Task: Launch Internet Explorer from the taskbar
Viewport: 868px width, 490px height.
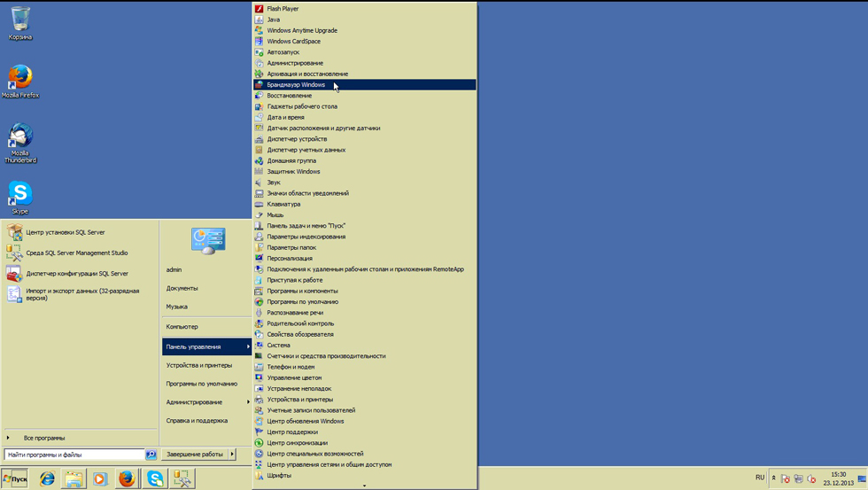Action: coord(47,478)
